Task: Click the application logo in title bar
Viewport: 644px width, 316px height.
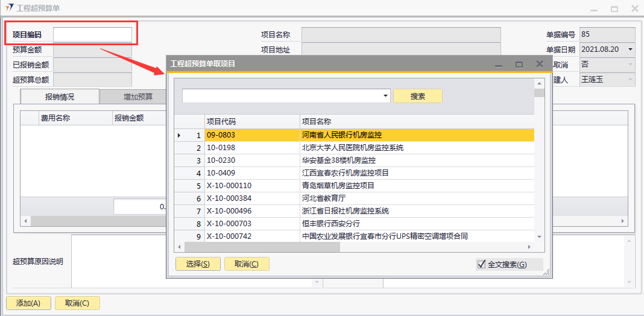Action: pos(9,8)
